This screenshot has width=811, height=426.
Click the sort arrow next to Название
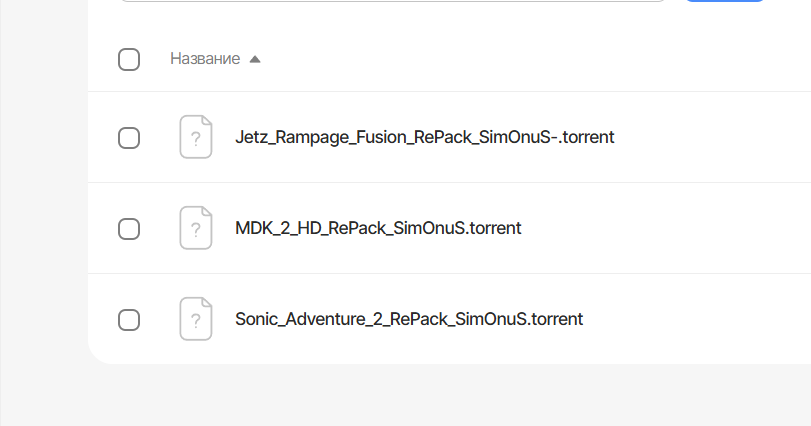point(255,59)
